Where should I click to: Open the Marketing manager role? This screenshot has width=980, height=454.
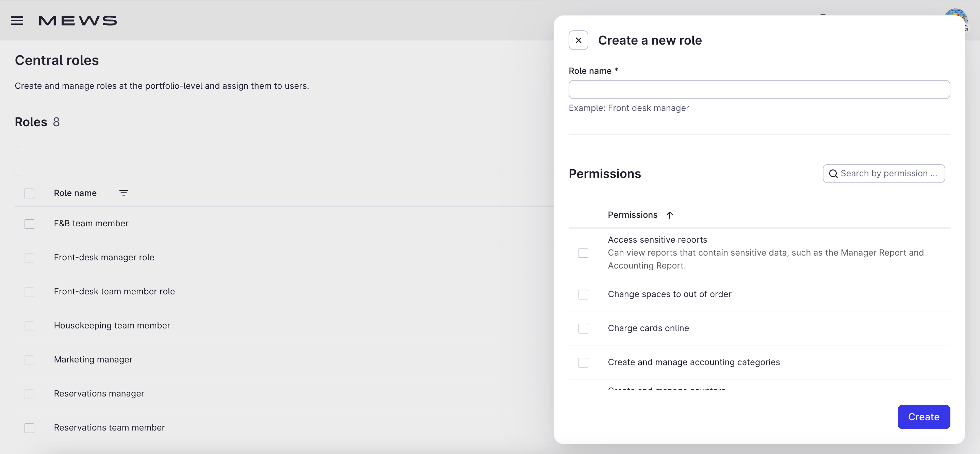pyautogui.click(x=93, y=359)
